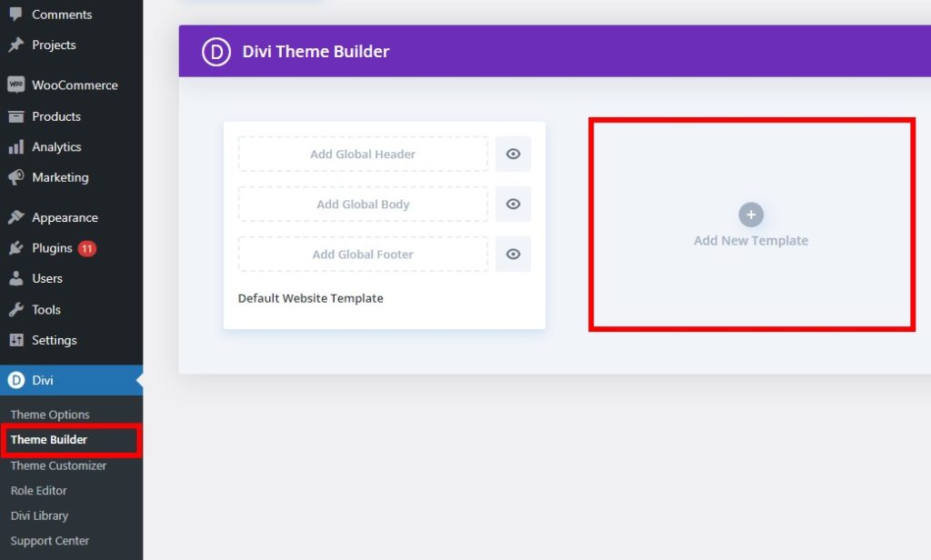
Task: Click Add Global Body area
Action: (x=363, y=204)
